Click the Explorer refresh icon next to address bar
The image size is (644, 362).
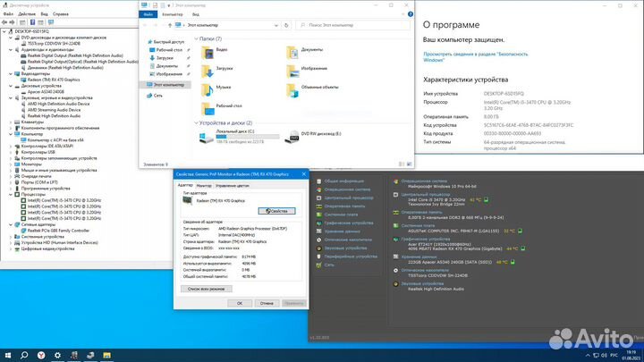pyautogui.click(x=286, y=25)
